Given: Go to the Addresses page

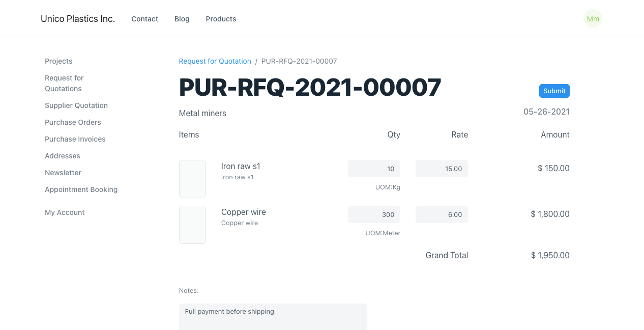Looking at the screenshot, I should click(x=62, y=156).
